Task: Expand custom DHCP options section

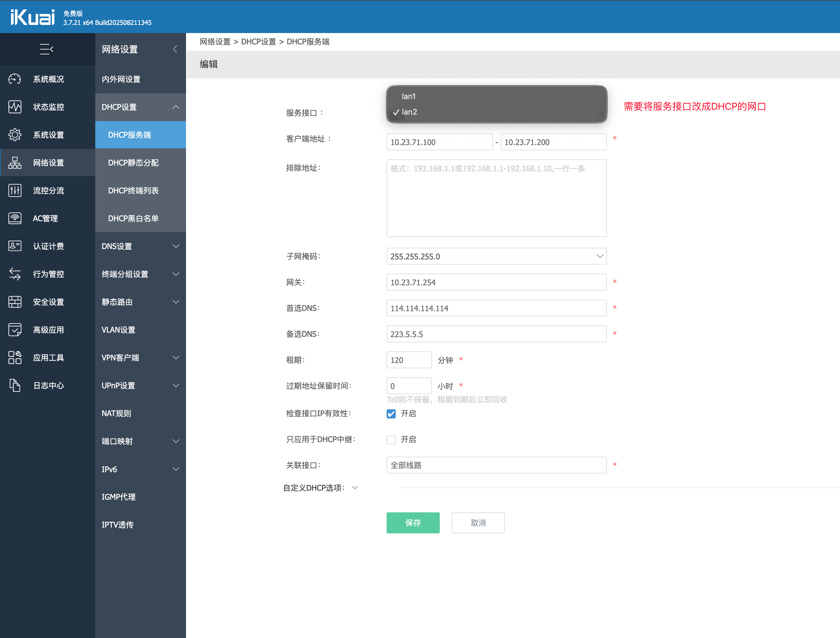Action: [355, 488]
